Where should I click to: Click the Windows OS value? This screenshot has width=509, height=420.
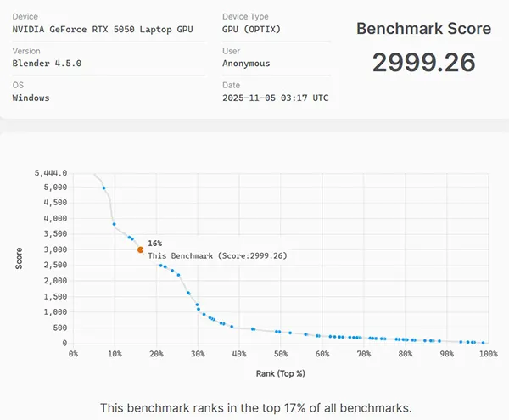(31, 98)
